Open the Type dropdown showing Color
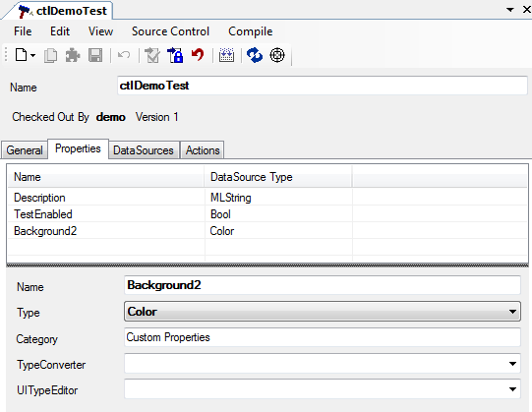The height and width of the screenshot is (412, 532). pos(323,311)
